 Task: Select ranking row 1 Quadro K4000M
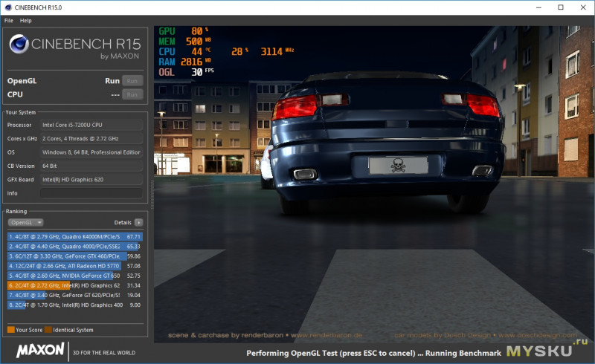click(75, 236)
